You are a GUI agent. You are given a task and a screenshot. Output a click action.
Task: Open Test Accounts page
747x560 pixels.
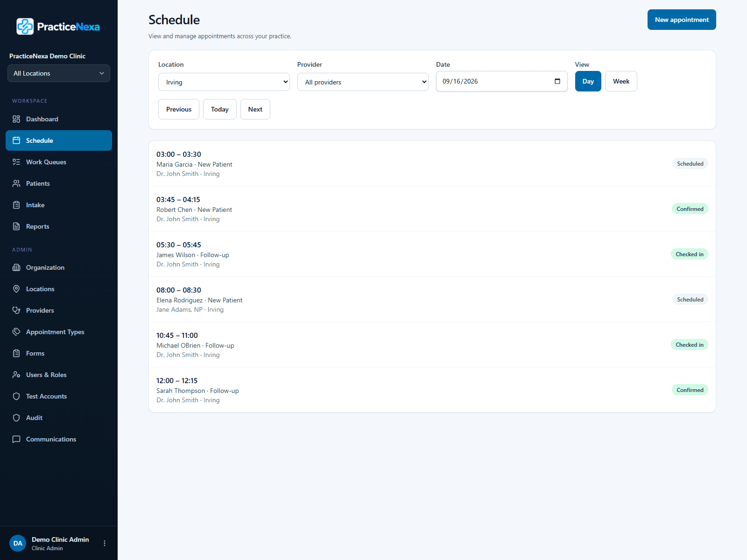click(59, 396)
